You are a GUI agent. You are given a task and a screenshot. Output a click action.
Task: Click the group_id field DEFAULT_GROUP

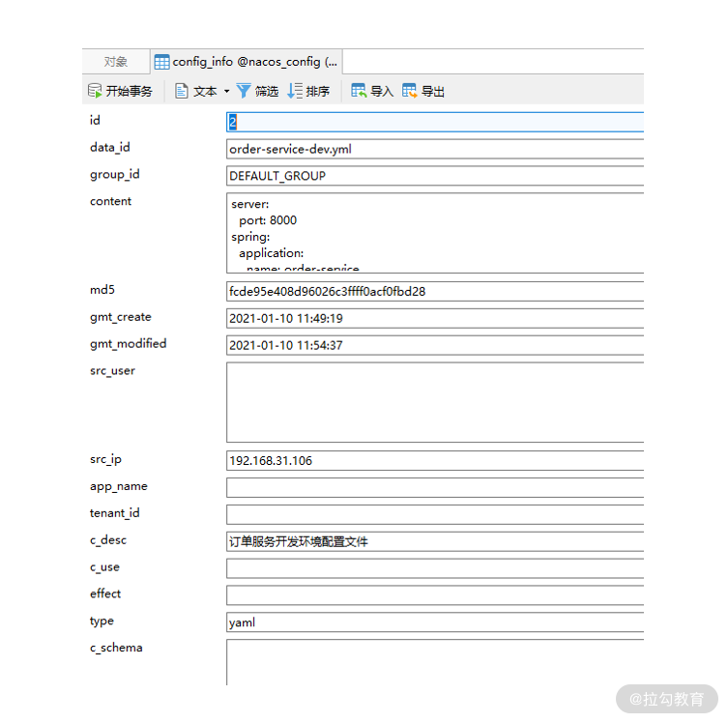coord(435,176)
